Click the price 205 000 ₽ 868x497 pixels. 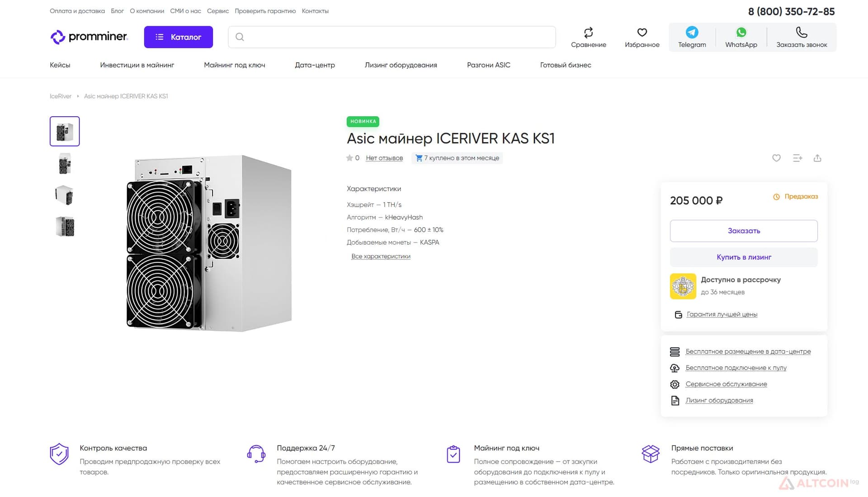696,200
